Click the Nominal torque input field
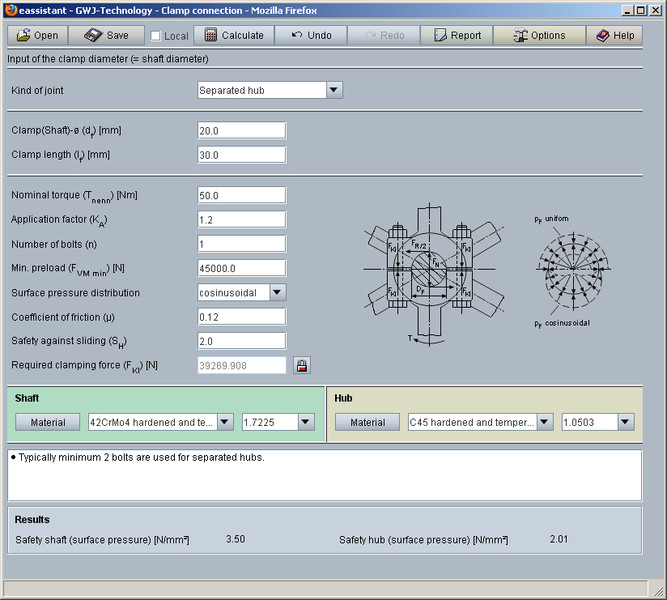667x600 pixels. tap(241, 195)
